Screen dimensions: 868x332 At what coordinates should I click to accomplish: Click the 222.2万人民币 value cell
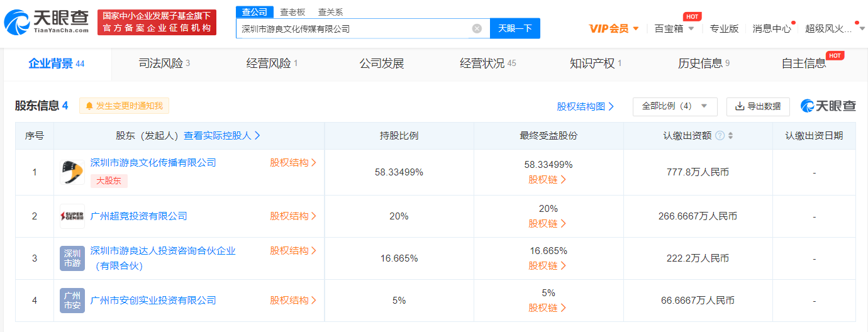(698, 258)
